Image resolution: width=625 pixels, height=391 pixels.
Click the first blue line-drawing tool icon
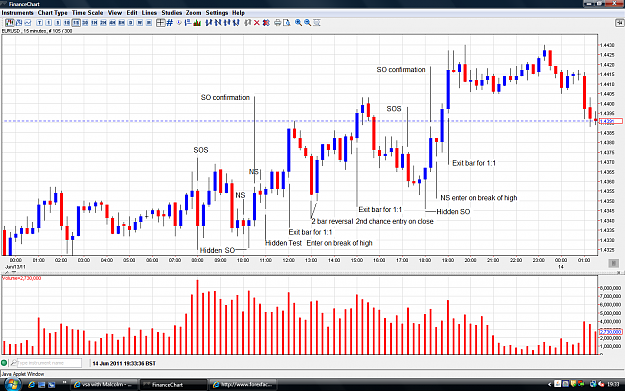(x=208, y=23)
